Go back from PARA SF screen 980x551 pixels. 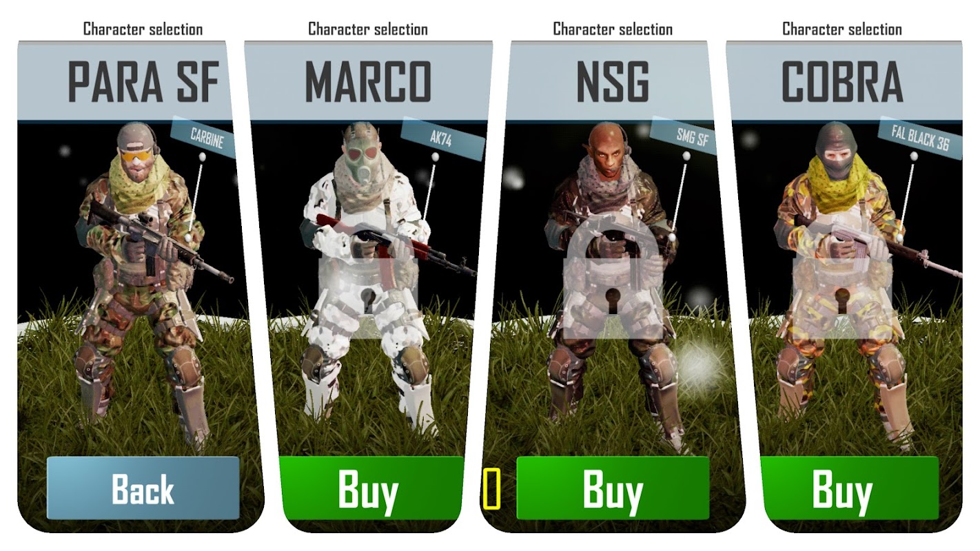point(143,488)
